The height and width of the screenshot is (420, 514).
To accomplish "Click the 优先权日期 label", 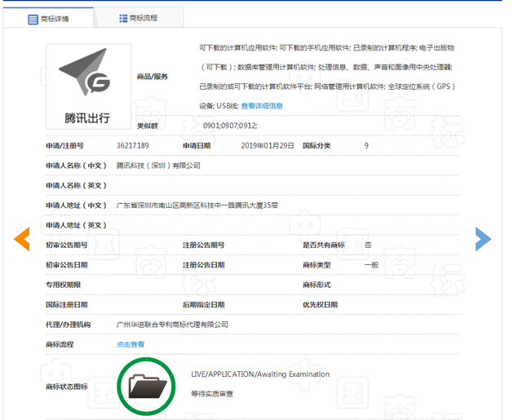I will [x=320, y=305].
